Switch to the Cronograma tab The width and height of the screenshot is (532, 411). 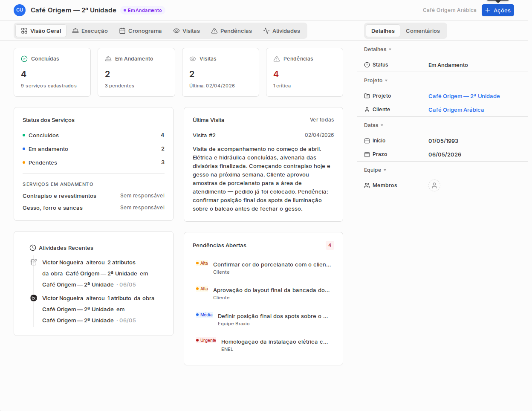tap(141, 31)
